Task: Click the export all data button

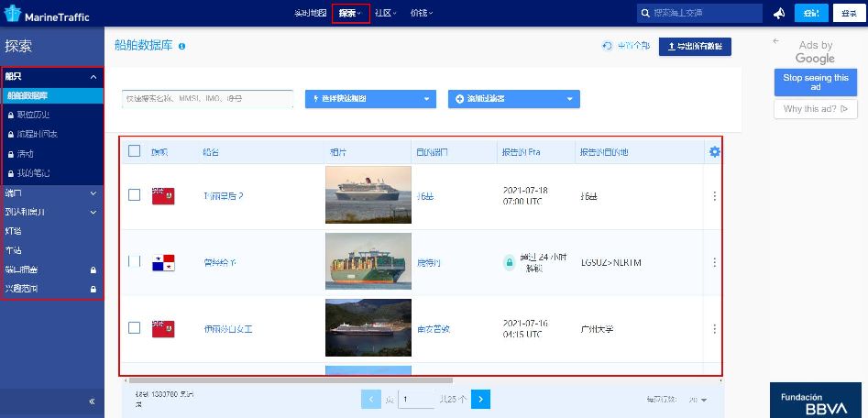Action: pos(695,46)
